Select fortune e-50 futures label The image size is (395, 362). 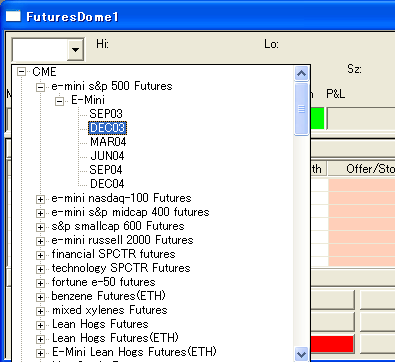point(103,282)
